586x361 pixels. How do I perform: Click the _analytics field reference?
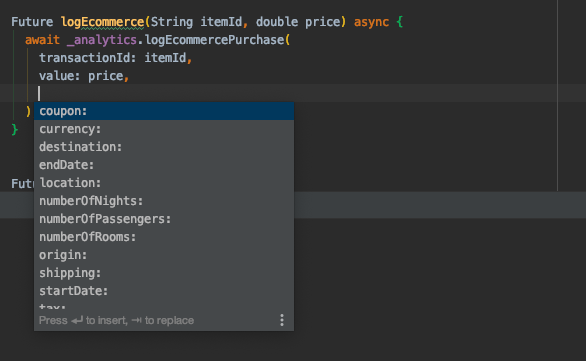[102, 40]
